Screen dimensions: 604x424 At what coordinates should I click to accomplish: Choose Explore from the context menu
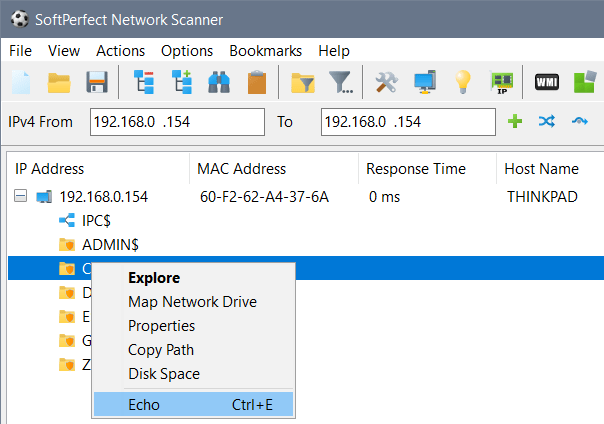[x=193, y=278]
